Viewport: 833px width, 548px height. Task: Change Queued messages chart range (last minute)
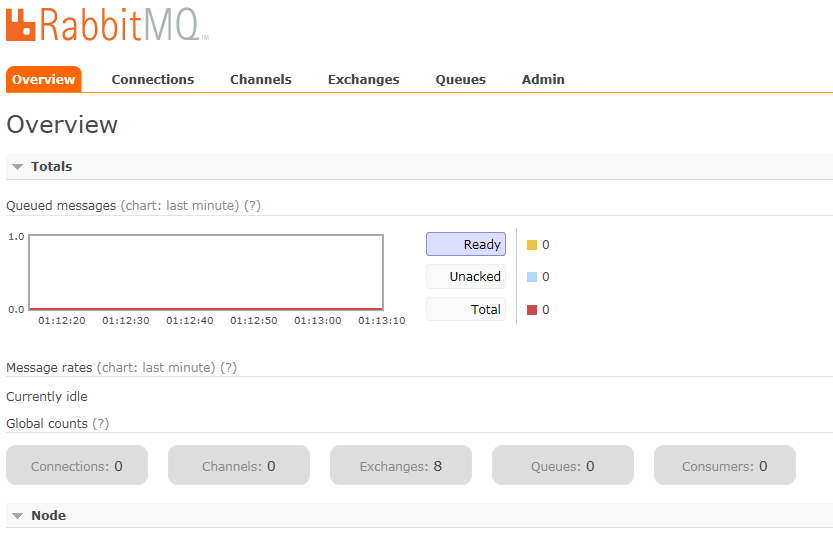[x=180, y=206]
